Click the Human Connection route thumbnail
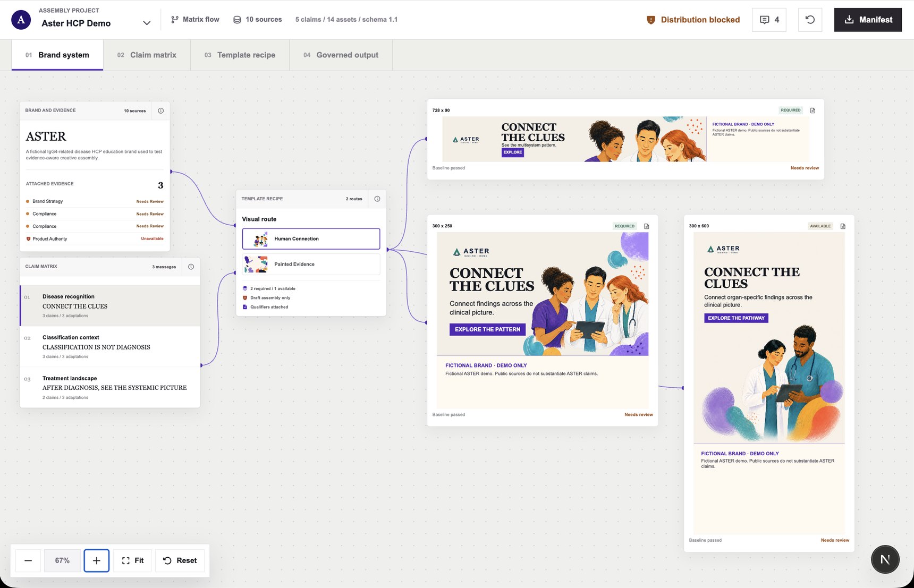The image size is (914, 588). coord(259,239)
